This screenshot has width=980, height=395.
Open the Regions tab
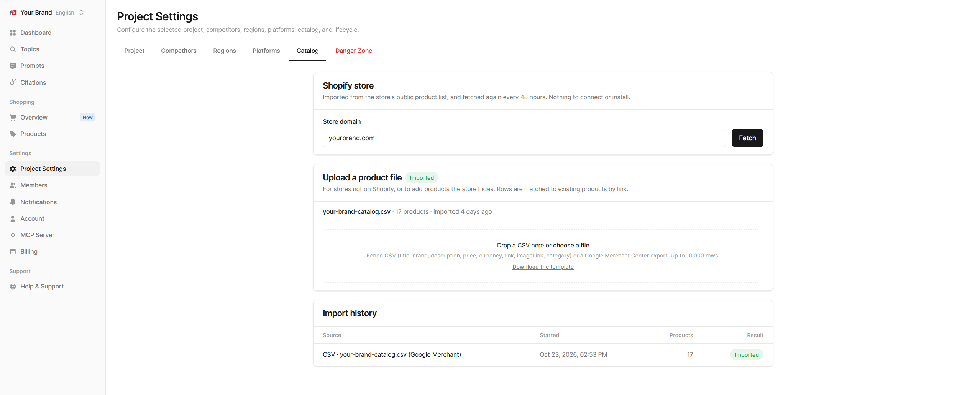[225, 51]
